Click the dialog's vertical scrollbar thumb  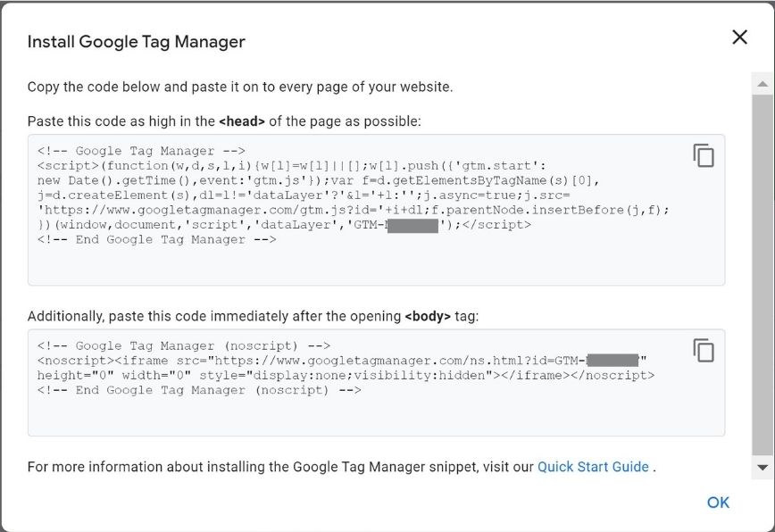762,275
